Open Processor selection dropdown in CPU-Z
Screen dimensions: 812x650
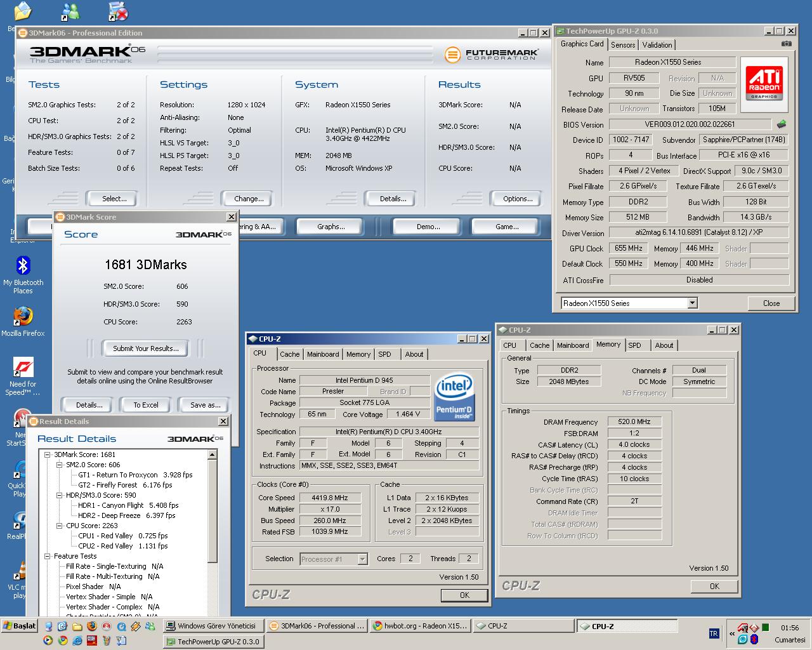point(363,559)
